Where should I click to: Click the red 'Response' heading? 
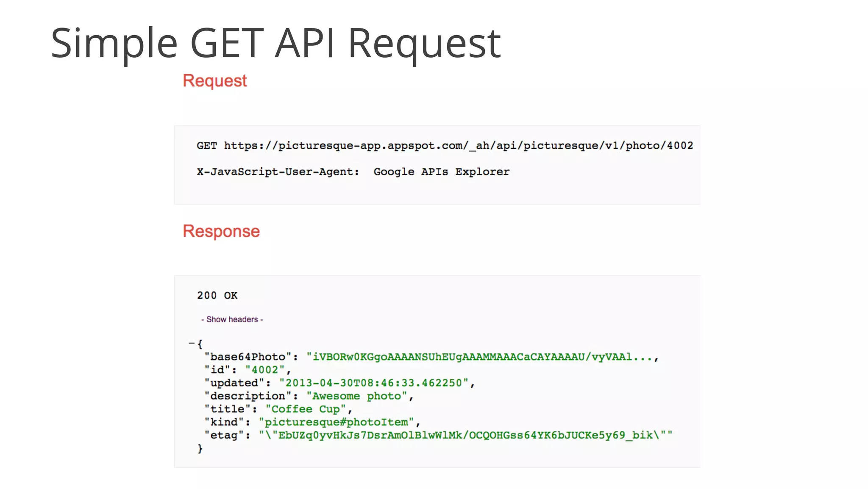click(221, 232)
